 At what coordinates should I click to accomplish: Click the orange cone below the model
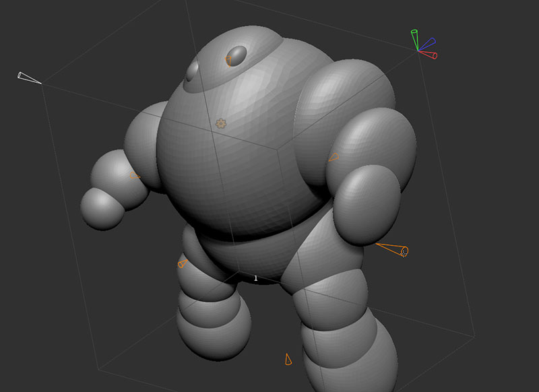click(288, 359)
